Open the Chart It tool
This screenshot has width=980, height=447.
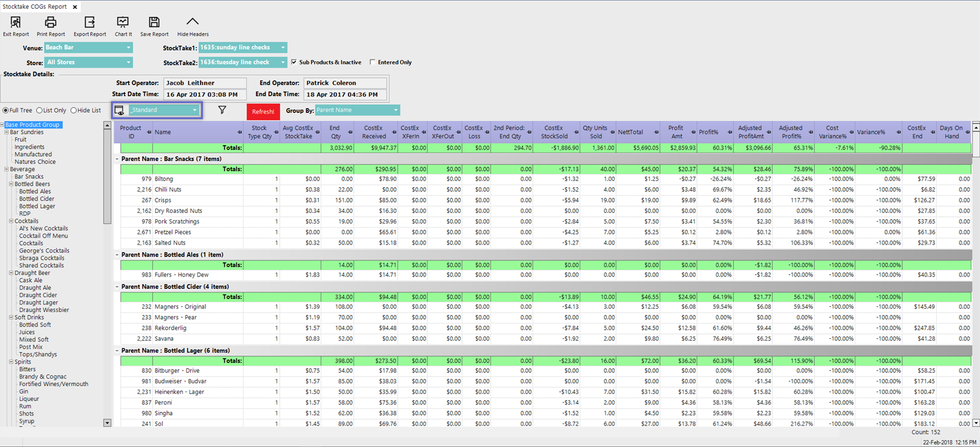(x=123, y=23)
